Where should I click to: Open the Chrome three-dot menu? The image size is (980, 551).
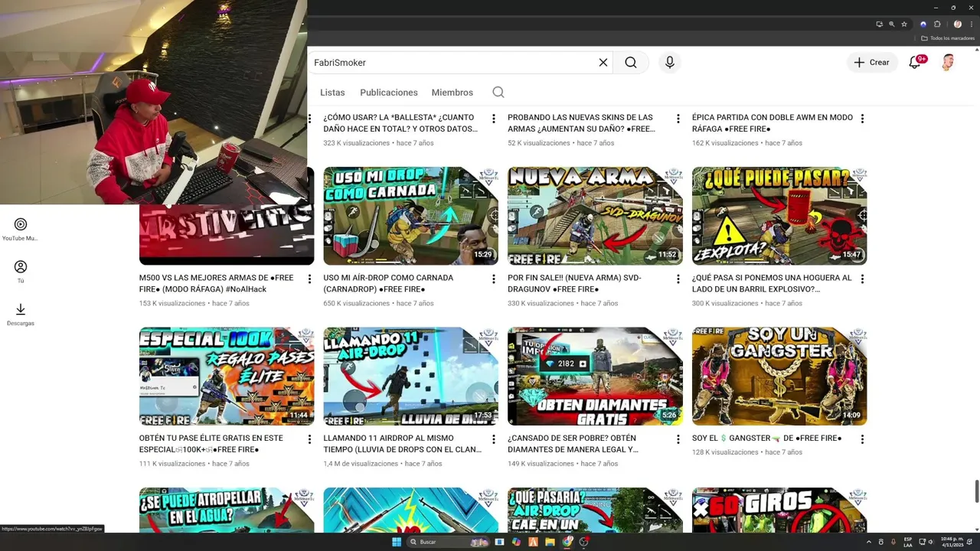971,24
